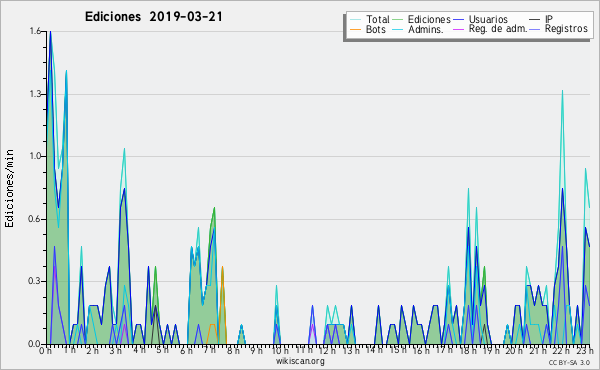Click the 'Ediciones/min' y-axis label
The image size is (600, 370).
tap(9, 188)
